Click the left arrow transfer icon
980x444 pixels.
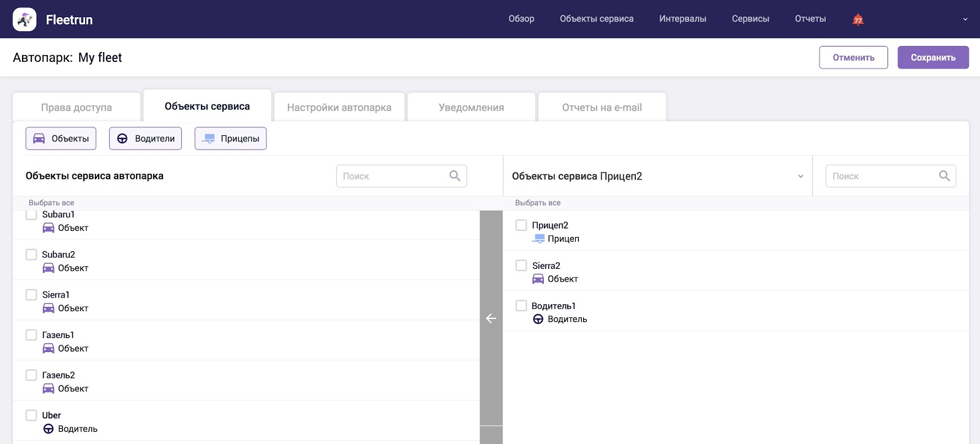[x=491, y=318]
